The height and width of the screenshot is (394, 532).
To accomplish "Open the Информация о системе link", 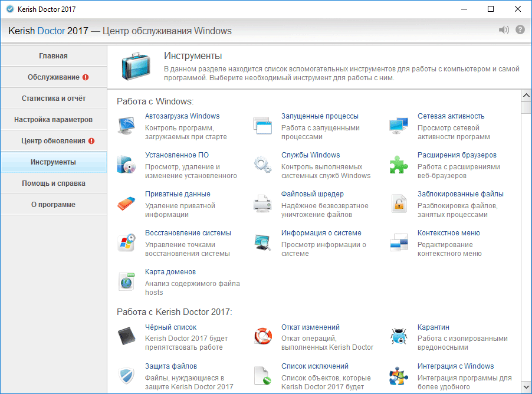I will click(x=321, y=233).
